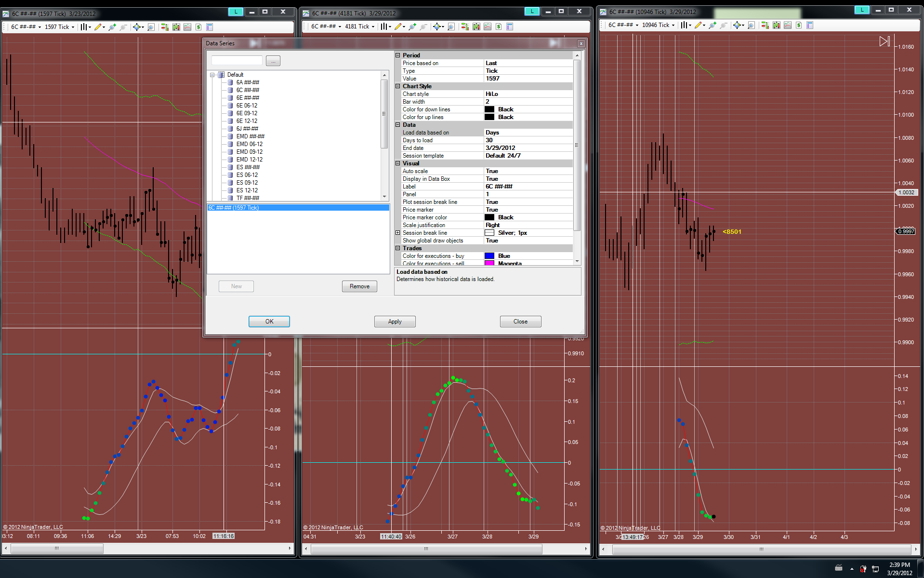Expand the Session break line property
The width and height of the screenshot is (924, 578).
pos(398,233)
